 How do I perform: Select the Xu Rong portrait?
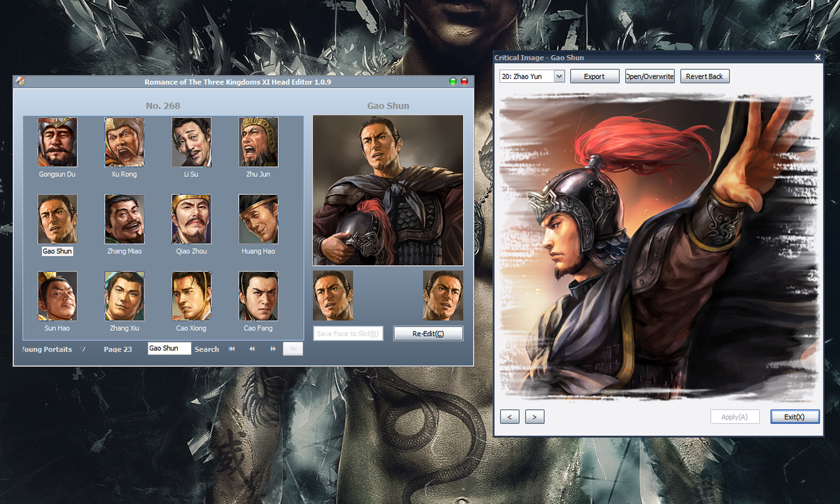pyautogui.click(x=125, y=142)
